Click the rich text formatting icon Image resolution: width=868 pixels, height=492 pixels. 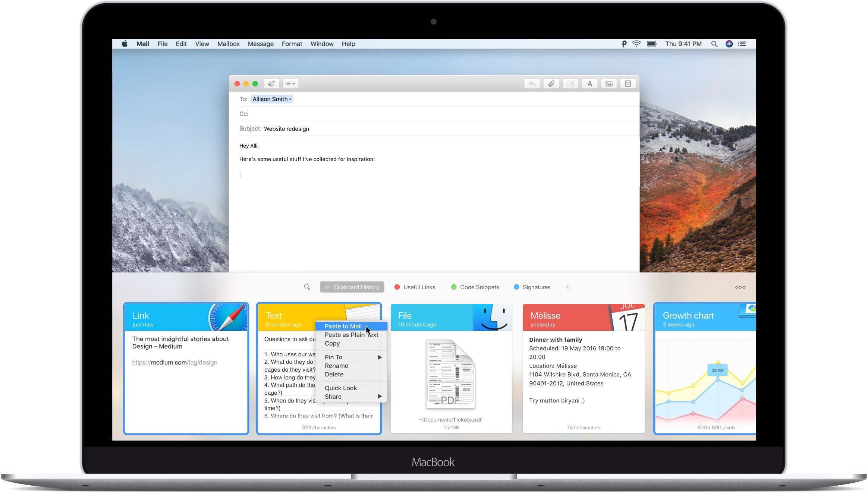pyautogui.click(x=589, y=83)
